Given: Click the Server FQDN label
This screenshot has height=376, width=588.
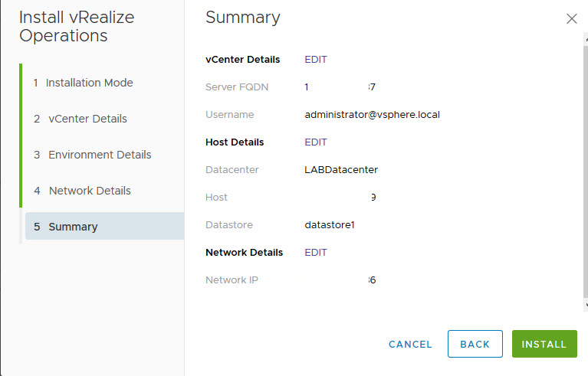Looking at the screenshot, I should click(x=237, y=87).
